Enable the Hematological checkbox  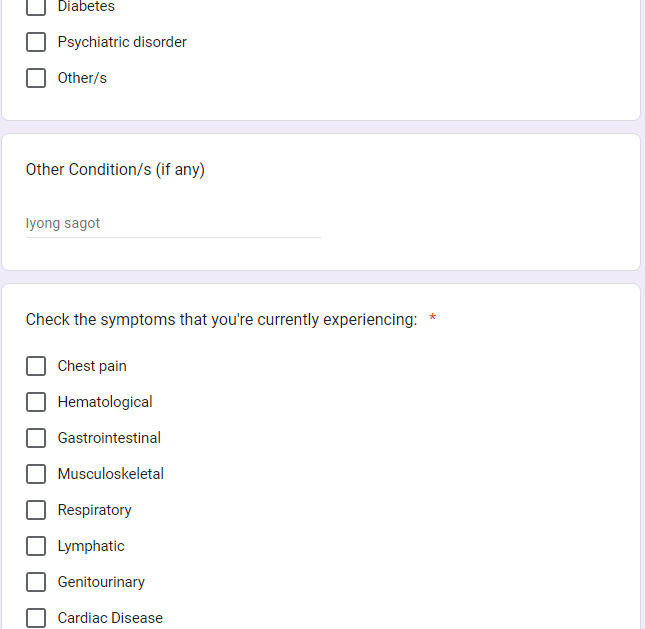[36, 402]
